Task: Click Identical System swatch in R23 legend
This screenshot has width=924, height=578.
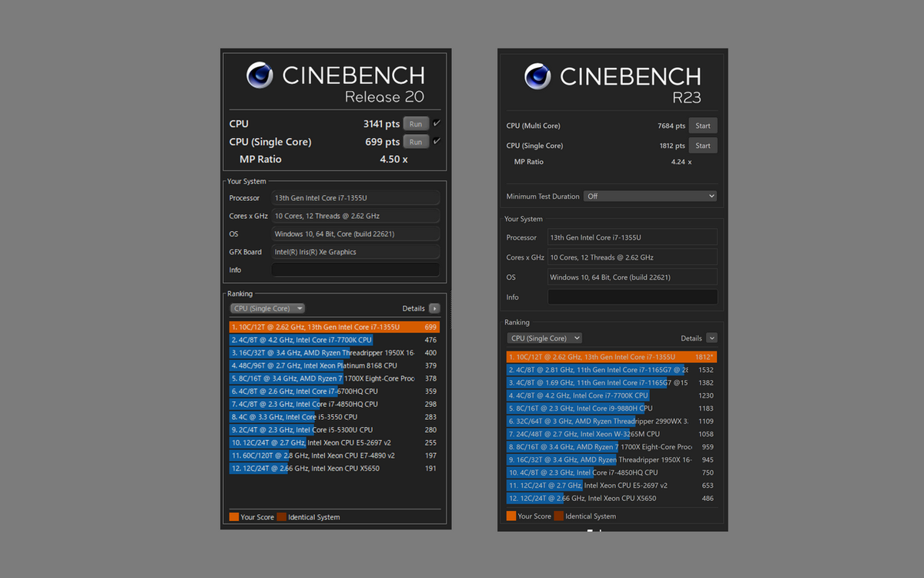Action: click(x=559, y=516)
